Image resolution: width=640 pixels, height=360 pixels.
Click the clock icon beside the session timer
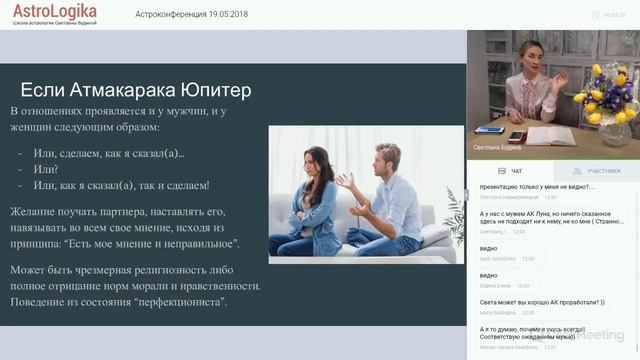point(595,15)
